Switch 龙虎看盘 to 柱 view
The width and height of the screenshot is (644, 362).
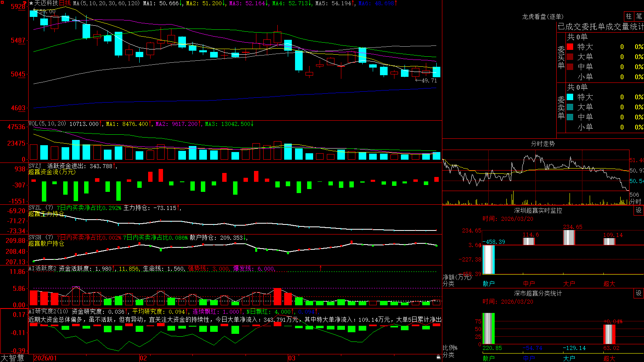tap(629, 16)
